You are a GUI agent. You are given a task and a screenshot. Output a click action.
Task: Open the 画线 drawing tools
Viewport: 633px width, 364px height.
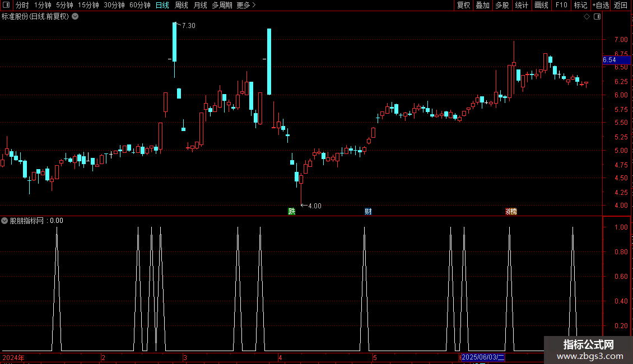tap(541, 5)
